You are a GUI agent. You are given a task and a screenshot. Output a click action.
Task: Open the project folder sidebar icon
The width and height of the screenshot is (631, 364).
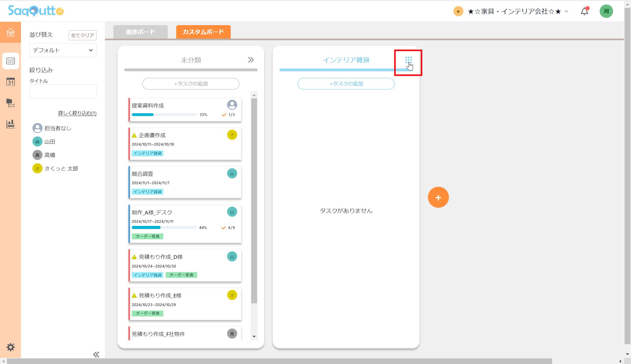[x=10, y=103]
